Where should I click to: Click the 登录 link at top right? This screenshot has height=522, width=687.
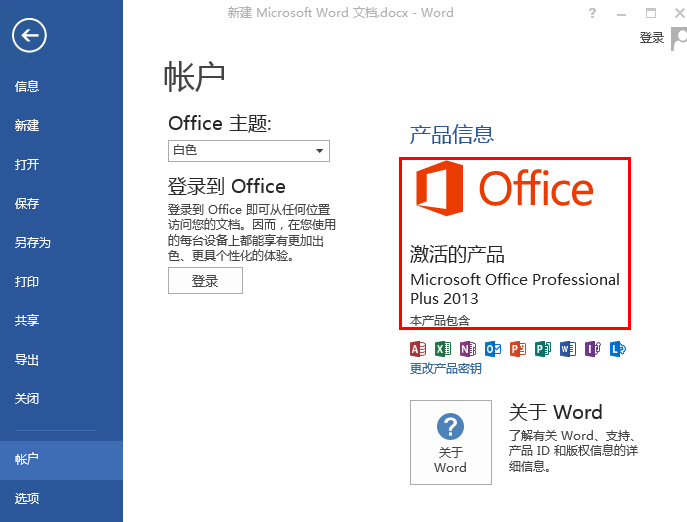[x=652, y=38]
